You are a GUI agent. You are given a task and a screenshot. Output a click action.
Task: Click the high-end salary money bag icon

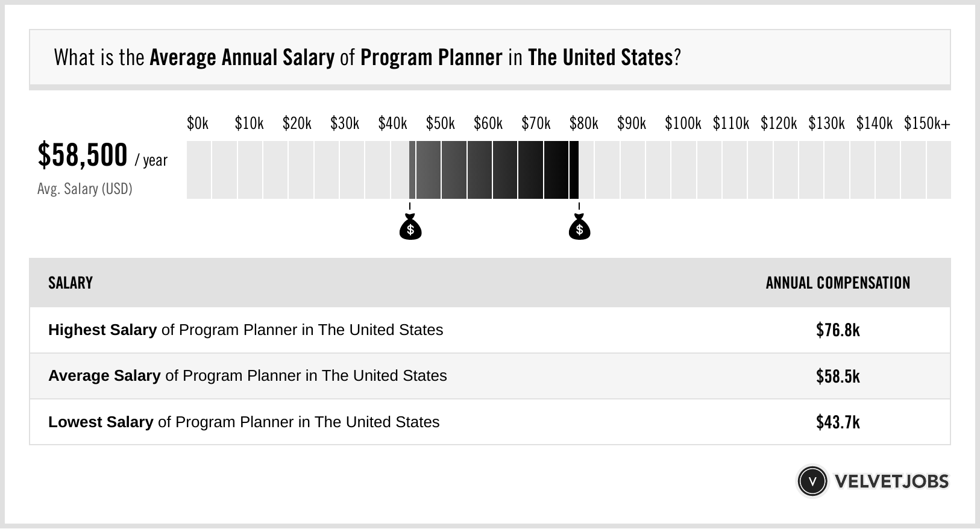pyautogui.click(x=579, y=227)
